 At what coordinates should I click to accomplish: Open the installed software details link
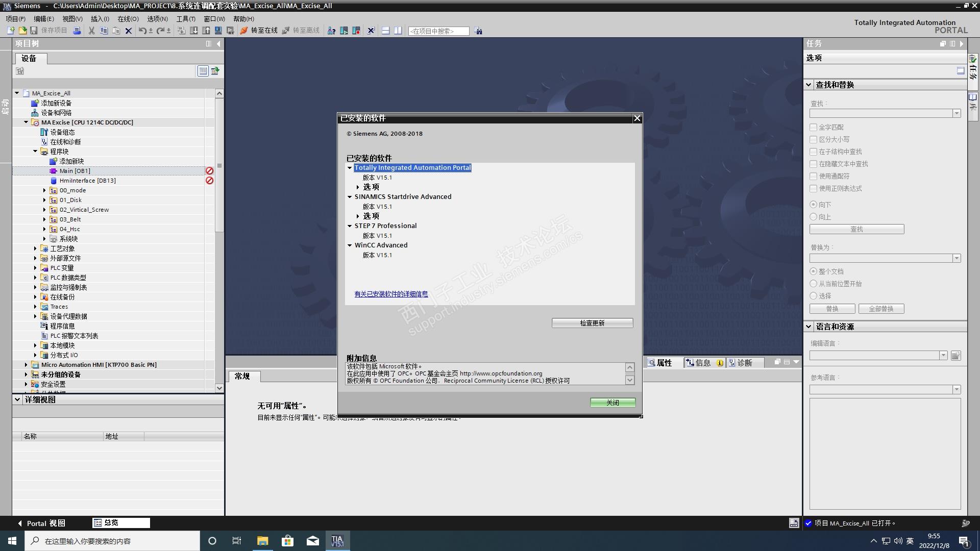(391, 294)
